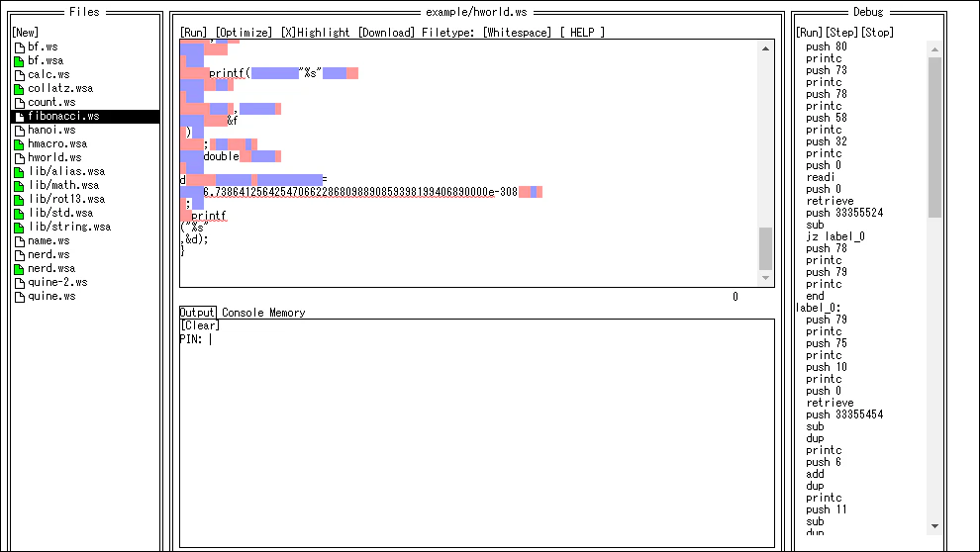The image size is (980, 552).
Task: Click the bf.ws file icon
Action: (20, 47)
